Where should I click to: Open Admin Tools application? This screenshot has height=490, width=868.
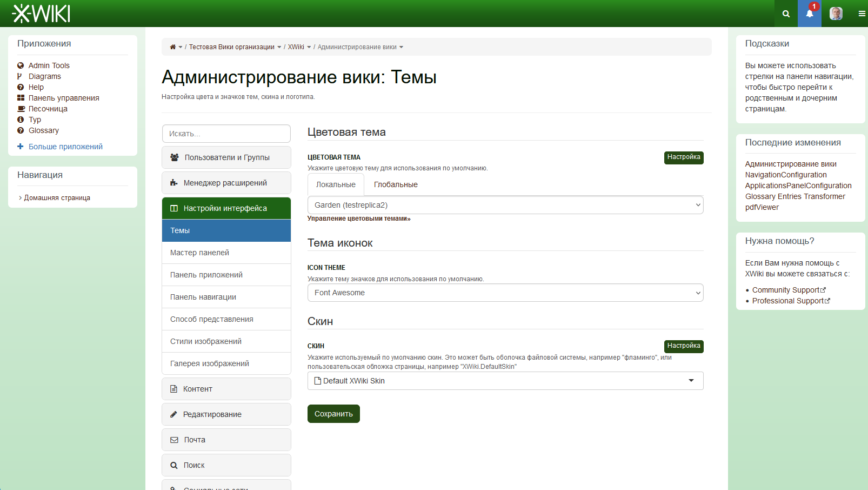49,65
